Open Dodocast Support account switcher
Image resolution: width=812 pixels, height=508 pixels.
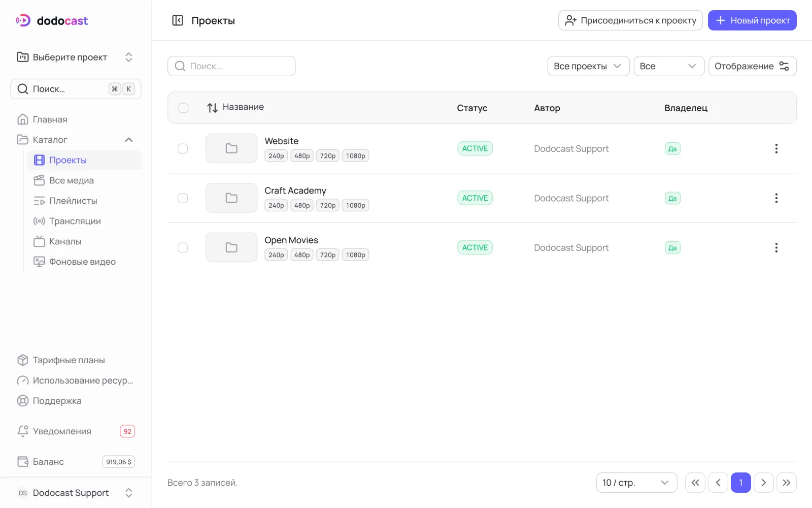point(76,493)
